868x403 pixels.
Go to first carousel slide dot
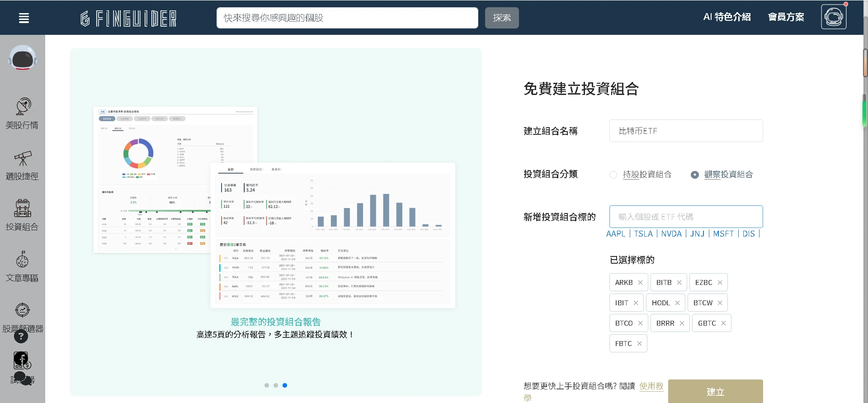[267, 385]
